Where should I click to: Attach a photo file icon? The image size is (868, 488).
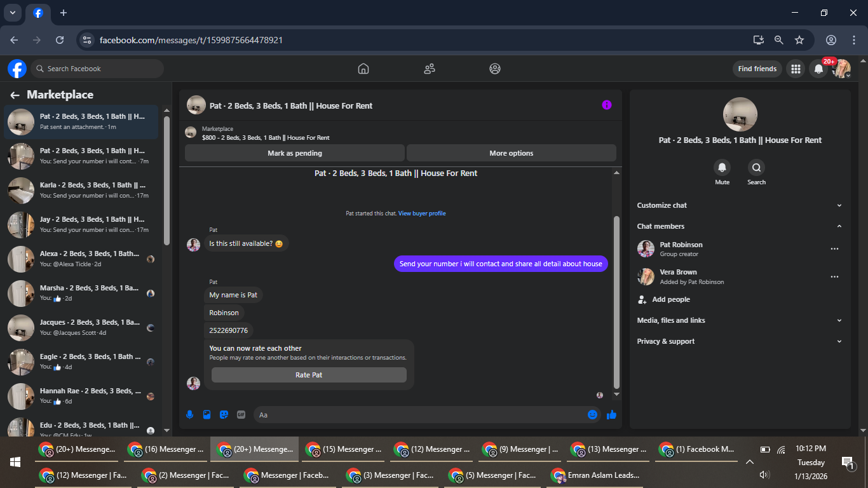click(207, 414)
